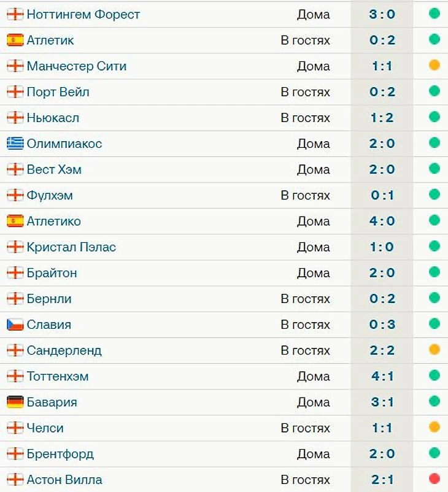Click the orange draw dot for Челси

click(x=434, y=427)
